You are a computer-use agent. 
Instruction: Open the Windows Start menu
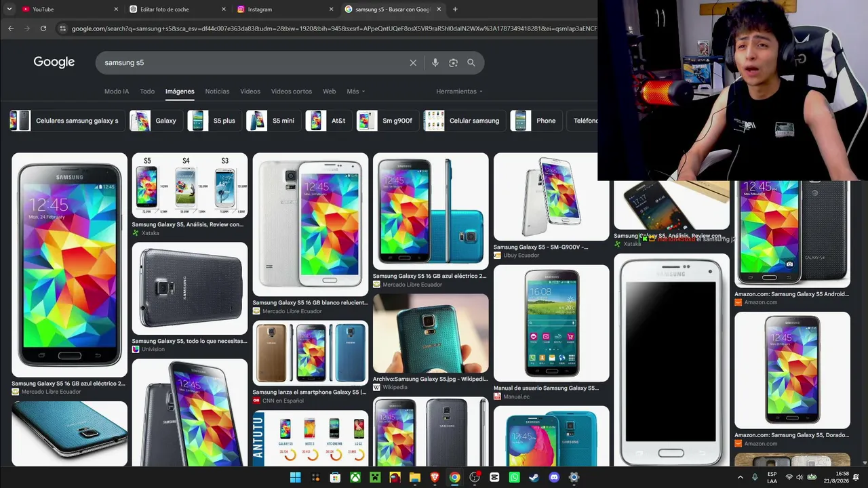pos(296,477)
